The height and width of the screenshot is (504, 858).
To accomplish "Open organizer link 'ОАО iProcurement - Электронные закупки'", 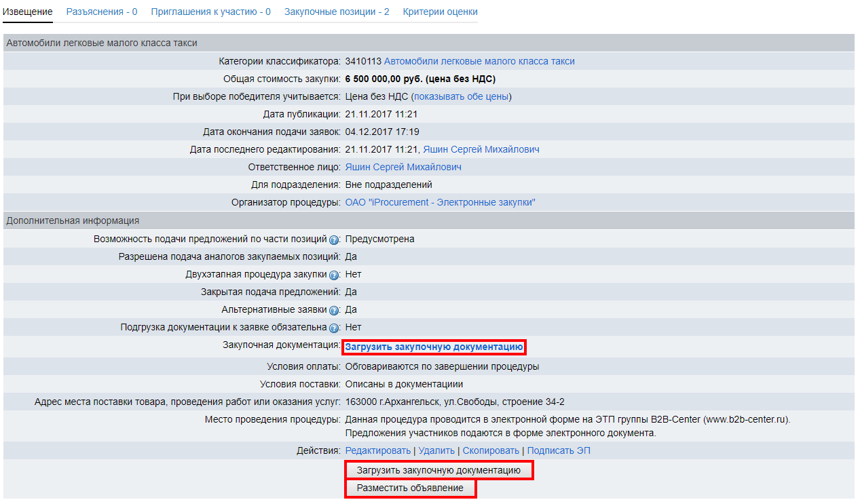I will coord(440,202).
